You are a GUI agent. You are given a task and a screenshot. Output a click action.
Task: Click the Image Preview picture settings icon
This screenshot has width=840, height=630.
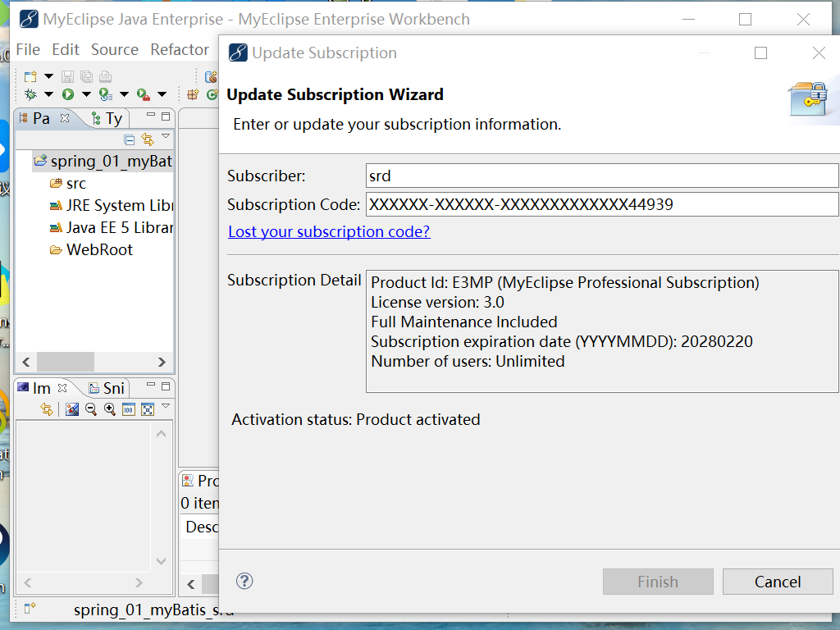[72, 410]
